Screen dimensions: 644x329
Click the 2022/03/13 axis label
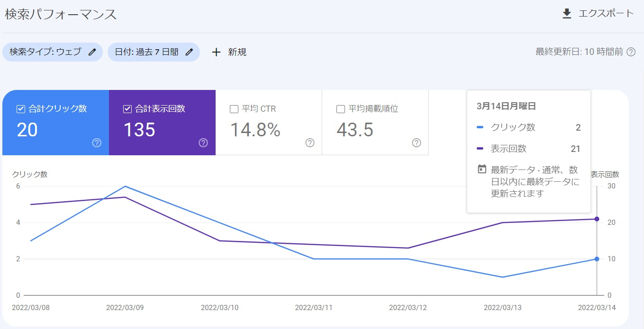tap(502, 308)
